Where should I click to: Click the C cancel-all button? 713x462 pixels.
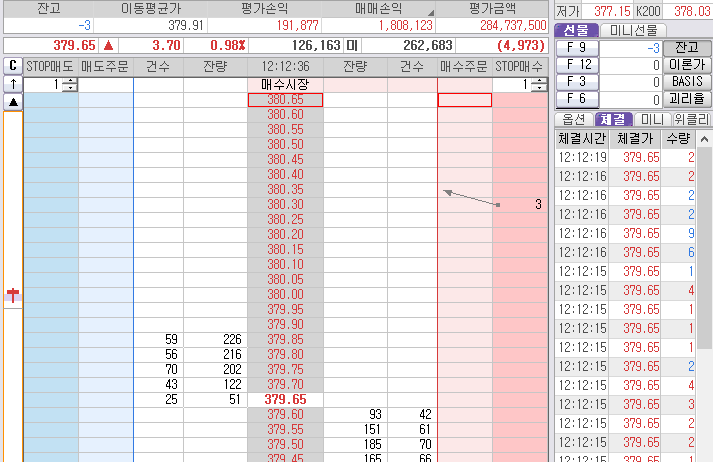point(13,66)
